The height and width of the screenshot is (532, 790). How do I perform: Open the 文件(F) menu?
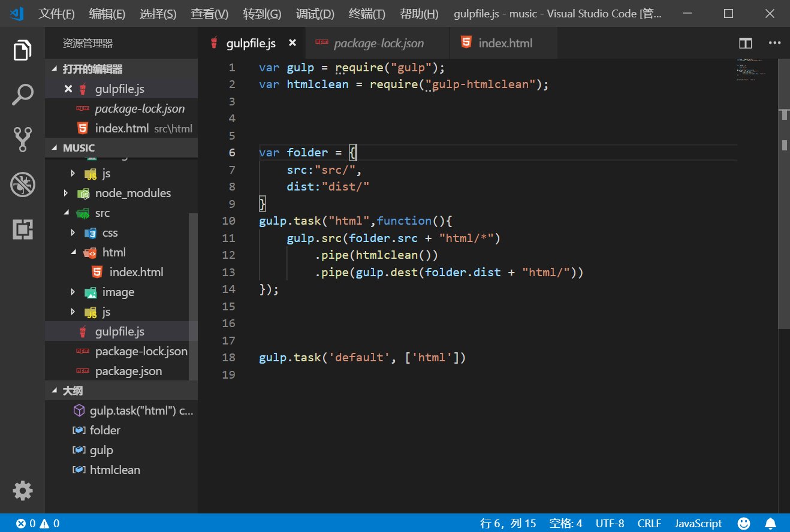pos(57,14)
